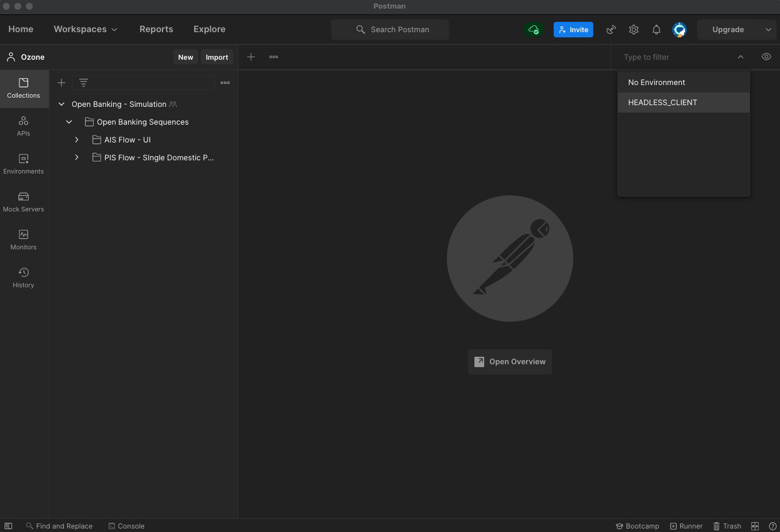The width and height of the screenshot is (780, 532).
Task: Open the Collections sidebar panel
Action: tap(24, 88)
